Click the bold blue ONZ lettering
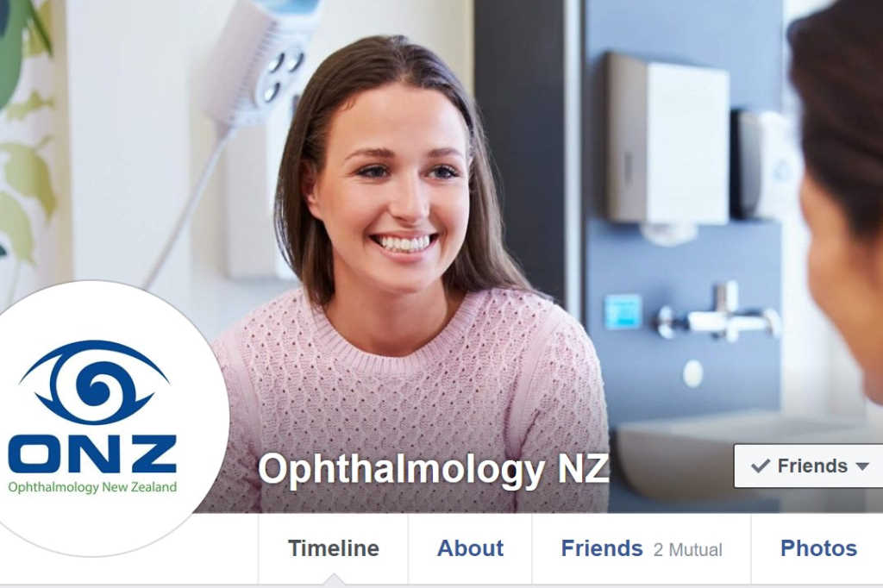This screenshot has height=588, width=883. [x=92, y=454]
